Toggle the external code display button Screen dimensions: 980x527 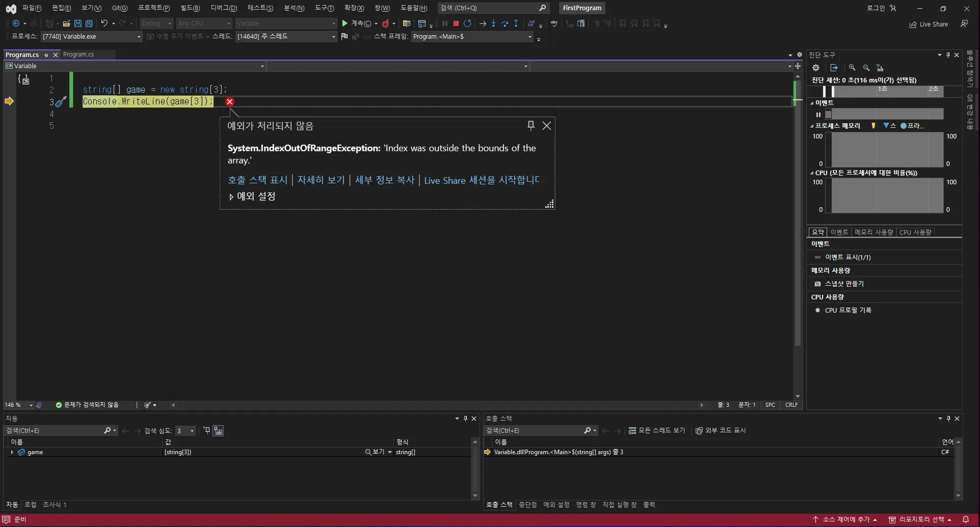(721, 431)
